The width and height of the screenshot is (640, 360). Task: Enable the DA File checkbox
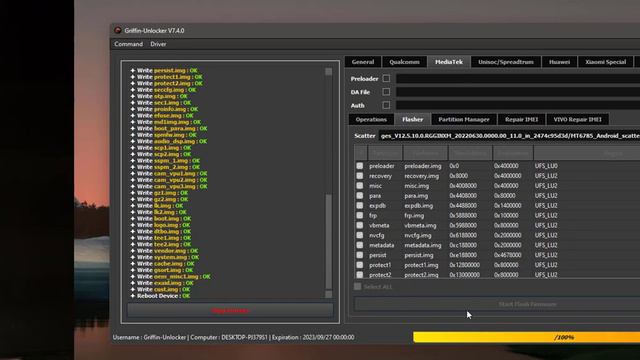coord(386,92)
